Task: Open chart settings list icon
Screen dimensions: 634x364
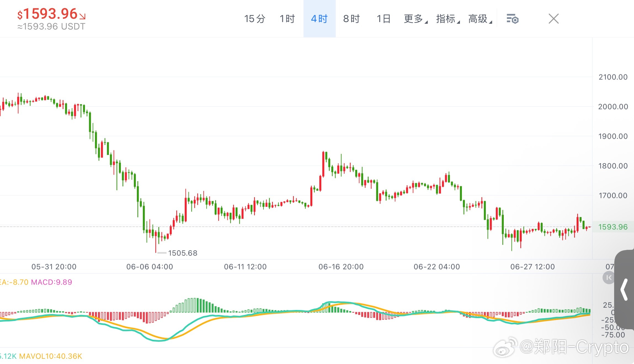Action: point(513,19)
